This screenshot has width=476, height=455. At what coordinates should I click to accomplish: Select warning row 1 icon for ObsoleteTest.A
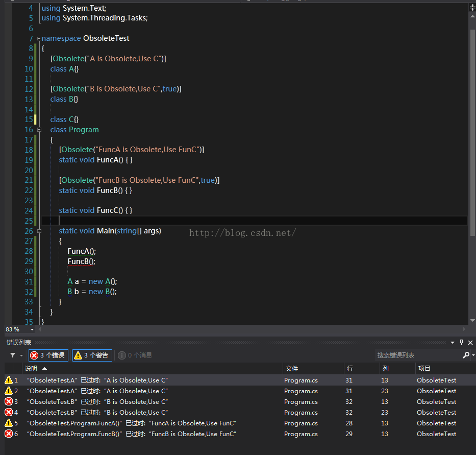tap(9, 380)
